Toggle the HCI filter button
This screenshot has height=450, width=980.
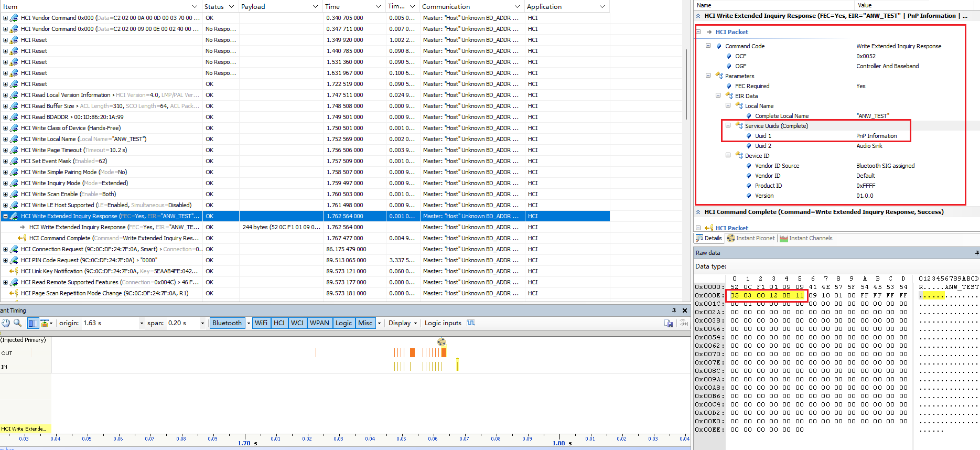279,323
